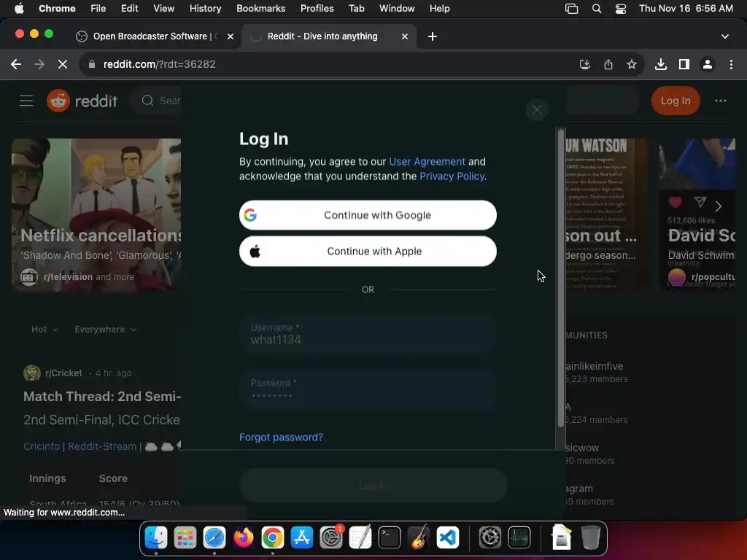The image size is (747, 560).
Task: Click the dialog scrollbar
Action: click(x=561, y=277)
